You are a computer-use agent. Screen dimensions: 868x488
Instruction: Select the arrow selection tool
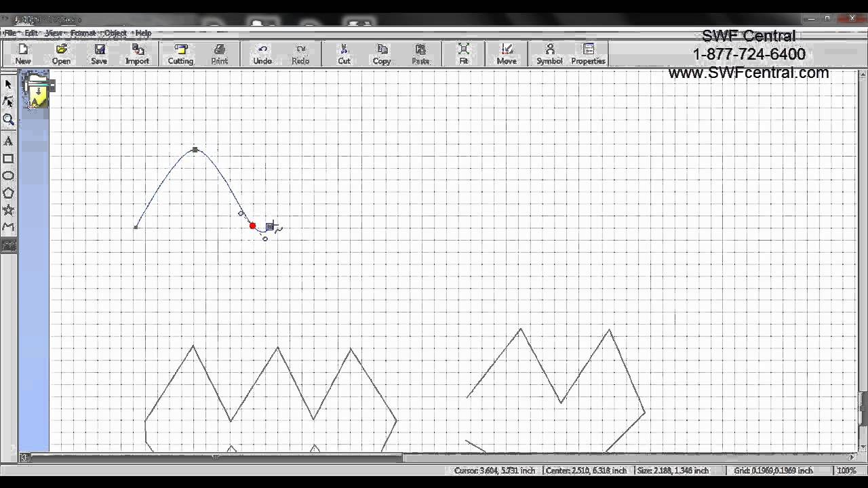(x=8, y=84)
